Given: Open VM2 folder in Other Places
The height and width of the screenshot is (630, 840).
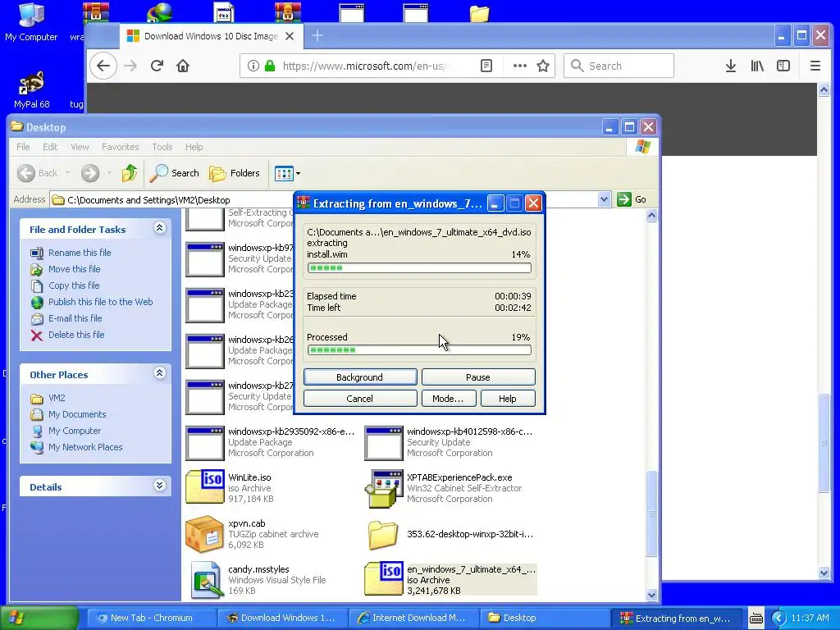Looking at the screenshot, I should click(57, 398).
